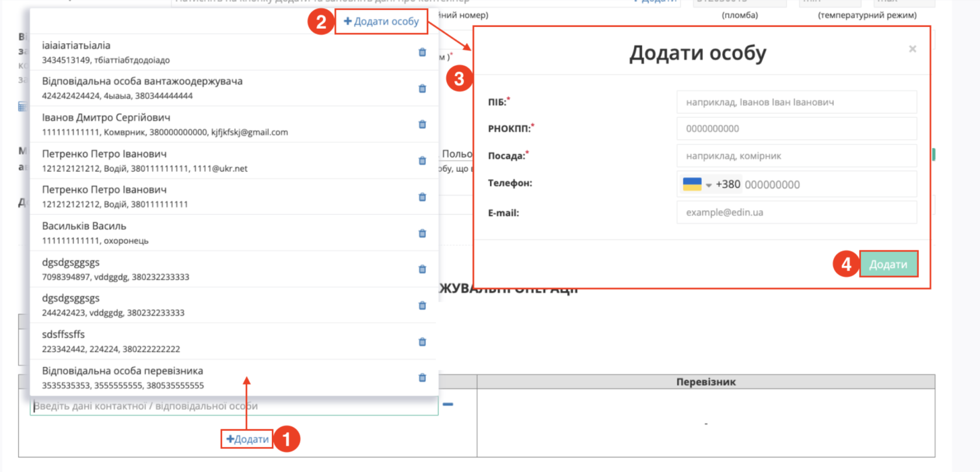This screenshot has height=472, width=980.
Task: Select Відповідальна особа вантажоодержувача from list
Action: tap(234, 89)
